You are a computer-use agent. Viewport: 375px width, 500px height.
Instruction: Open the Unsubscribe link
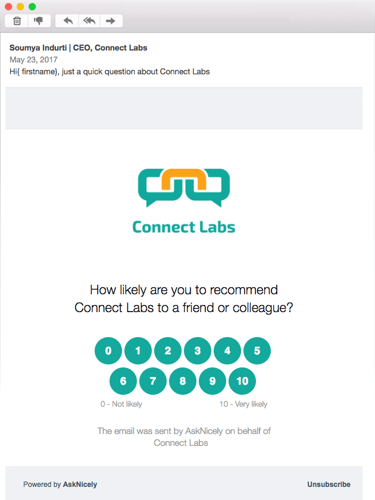click(x=329, y=484)
